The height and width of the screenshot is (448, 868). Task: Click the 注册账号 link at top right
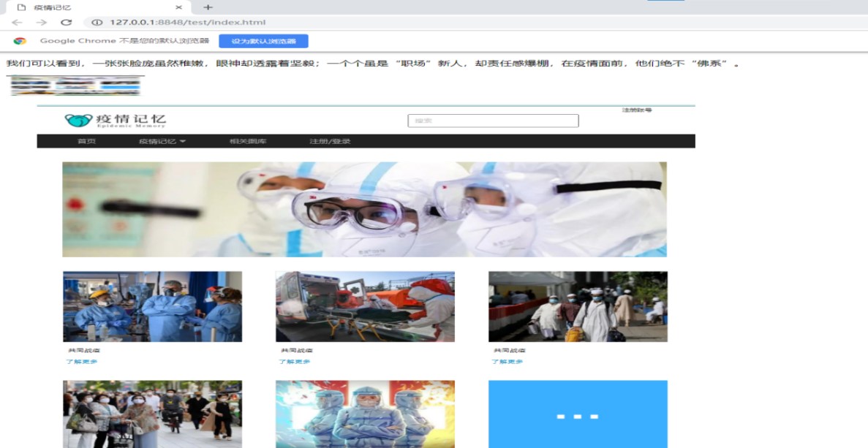[x=636, y=110]
